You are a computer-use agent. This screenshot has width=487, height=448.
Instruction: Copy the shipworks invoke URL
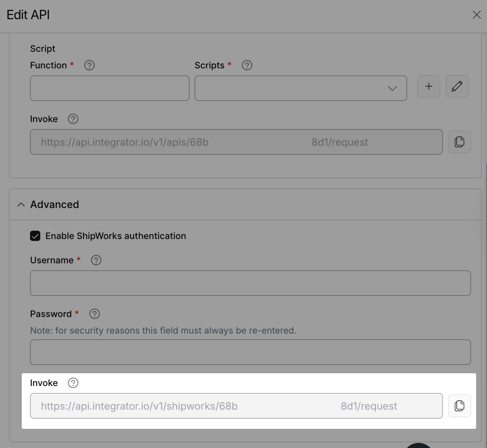click(460, 406)
